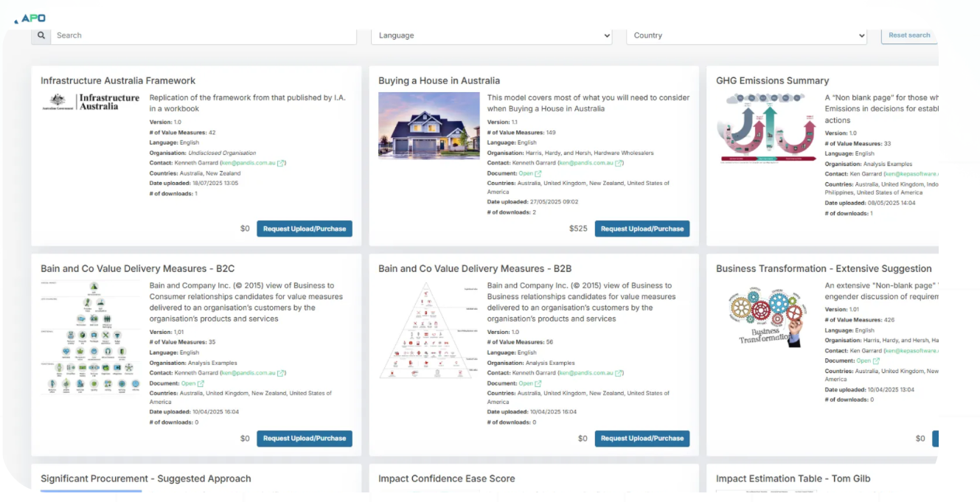This screenshot has width=980, height=502.
Task: Request Upload/Purchase for Infrastructure Australia Framework
Action: click(x=304, y=229)
